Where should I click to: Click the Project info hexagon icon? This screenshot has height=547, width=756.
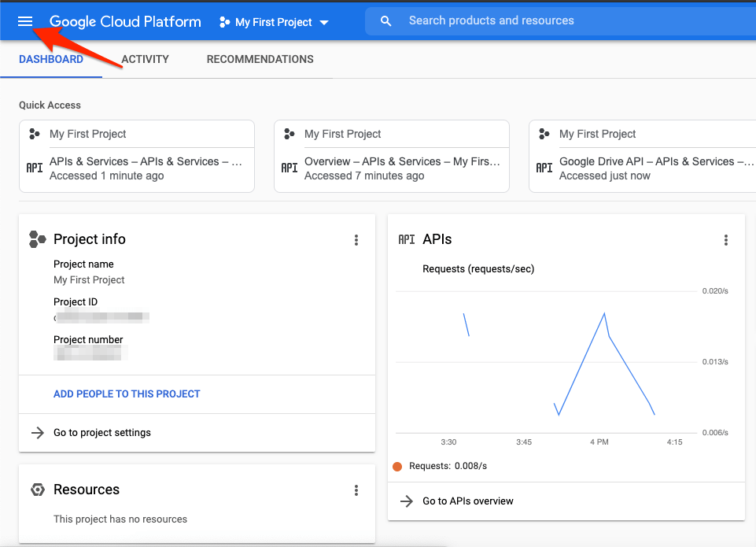[37, 239]
